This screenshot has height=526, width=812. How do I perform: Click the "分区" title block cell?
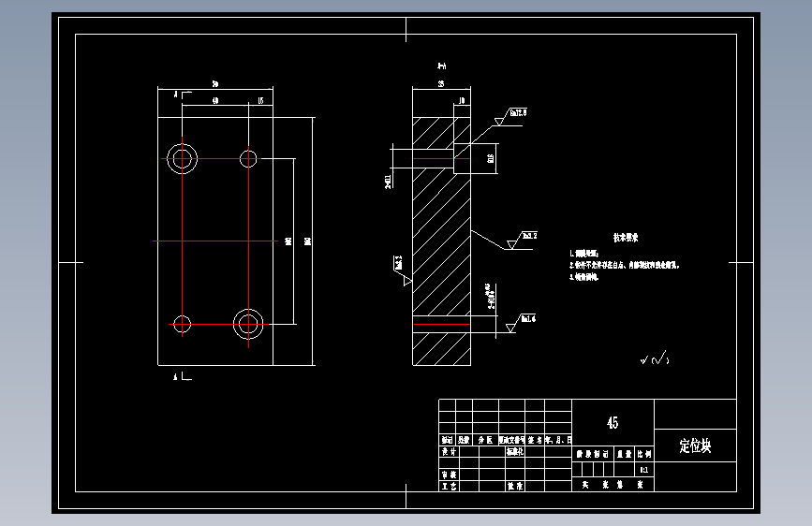pos(485,440)
